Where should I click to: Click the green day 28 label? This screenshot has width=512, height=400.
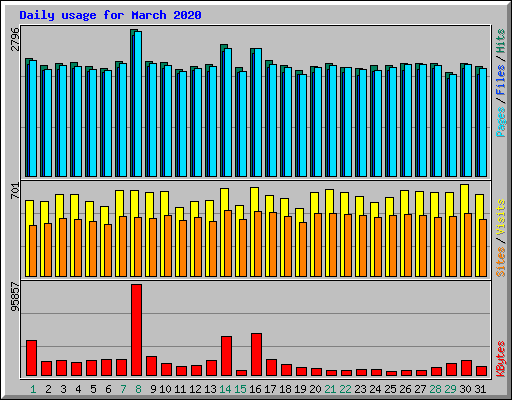pos(435,389)
